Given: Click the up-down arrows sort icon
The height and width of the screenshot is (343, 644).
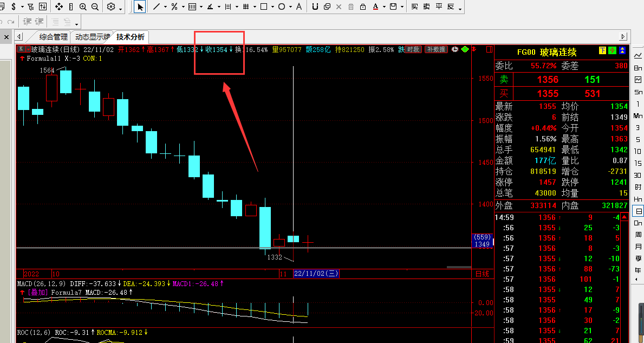Looking at the screenshot, I should point(43,7).
